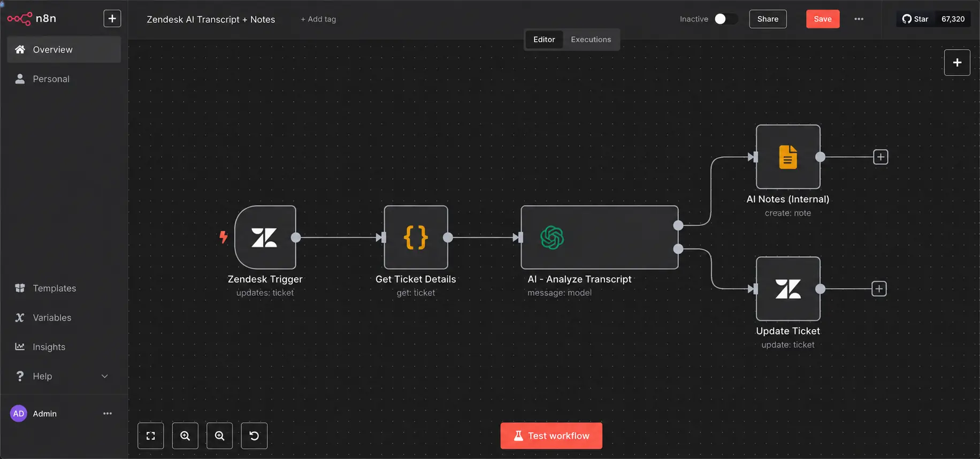The image size is (980, 459).
Task: Click the Get Ticket Details label
Action: [x=416, y=279]
